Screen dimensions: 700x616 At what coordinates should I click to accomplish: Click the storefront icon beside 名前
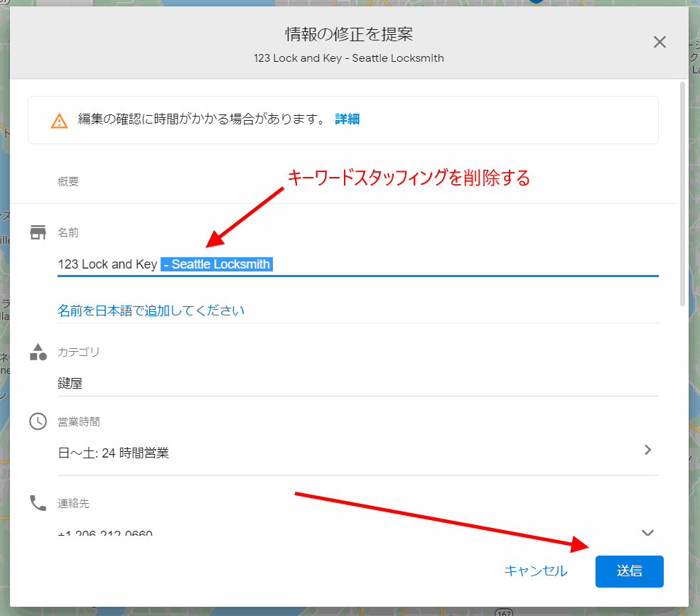[x=38, y=232]
